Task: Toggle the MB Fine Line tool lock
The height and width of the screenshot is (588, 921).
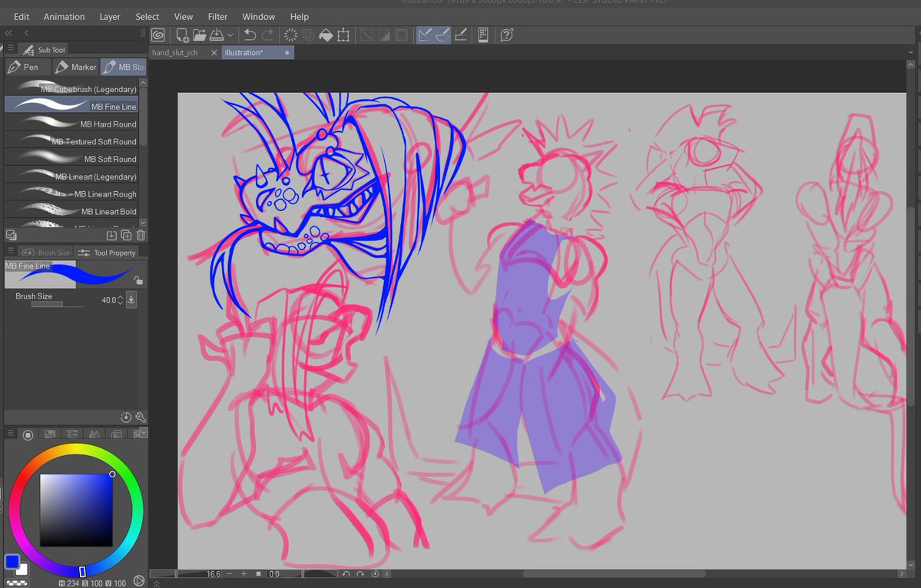Action: (138, 280)
